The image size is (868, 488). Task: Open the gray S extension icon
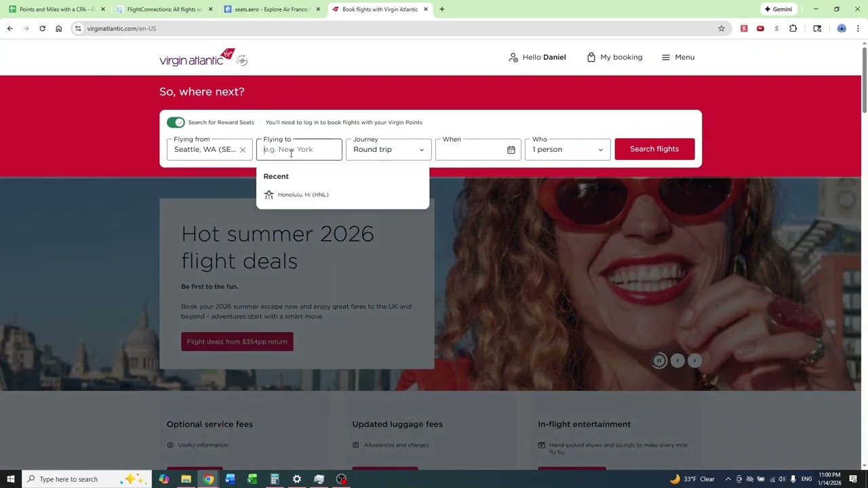776,28
